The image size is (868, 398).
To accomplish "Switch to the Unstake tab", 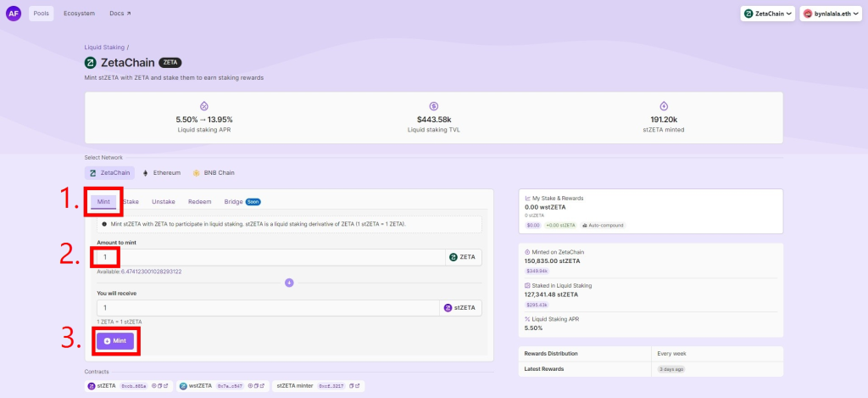I will point(163,202).
